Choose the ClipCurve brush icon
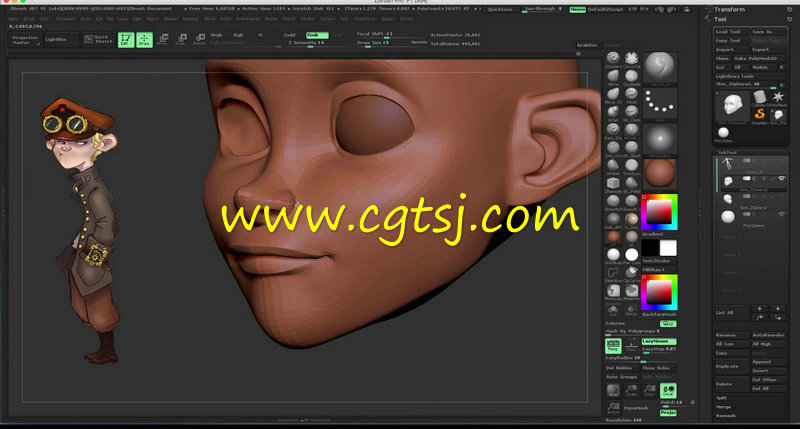 632,272
